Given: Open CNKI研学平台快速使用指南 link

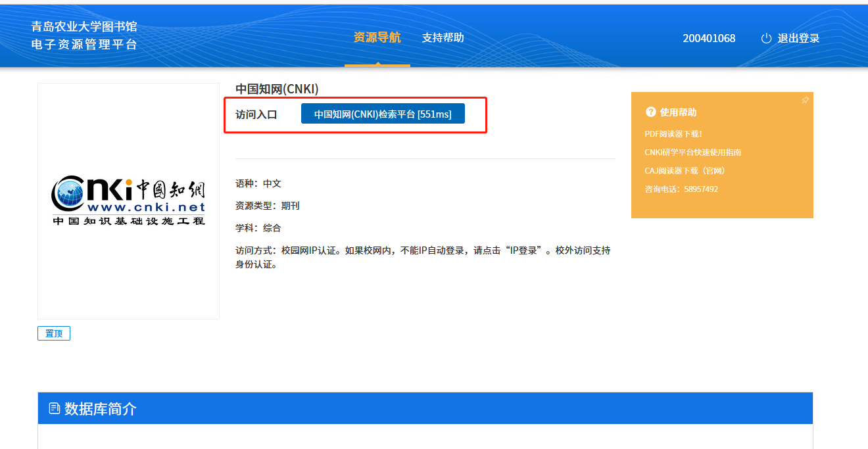Looking at the screenshot, I should [693, 153].
